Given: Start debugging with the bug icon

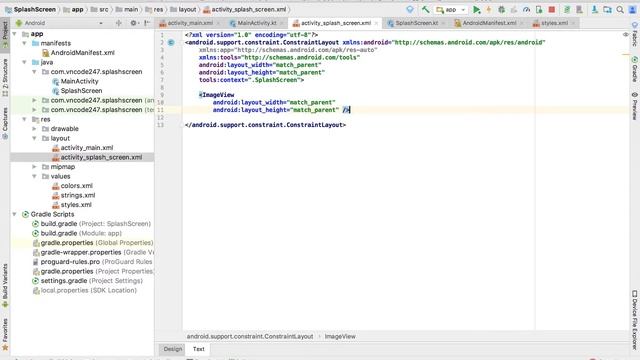Looking at the screenshot, I should click(x=501, y=9).
